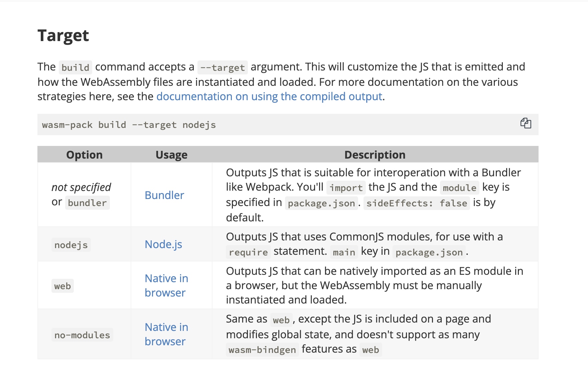Select the nodejs option code label

coord(71,245)
